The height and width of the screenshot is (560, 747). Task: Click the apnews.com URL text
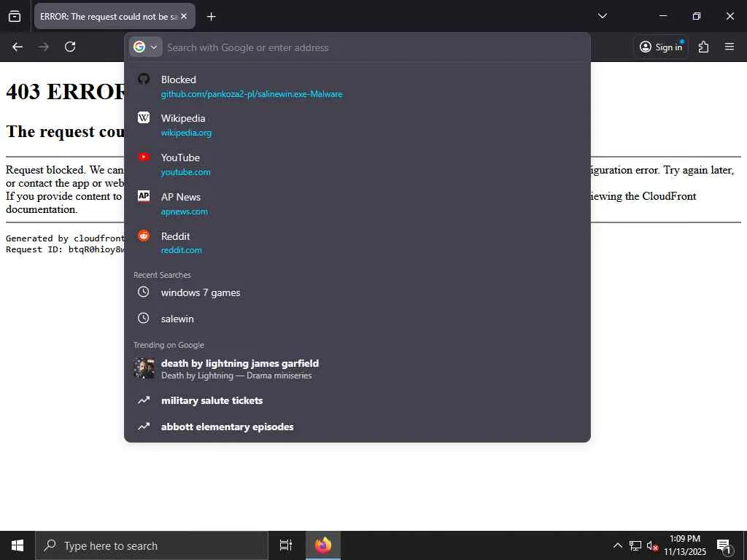click(x=185, y=211)
